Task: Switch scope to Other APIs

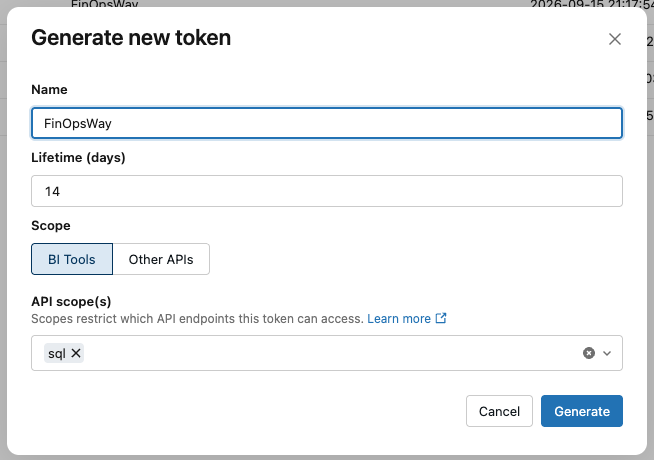Action: tap(161, 259)
